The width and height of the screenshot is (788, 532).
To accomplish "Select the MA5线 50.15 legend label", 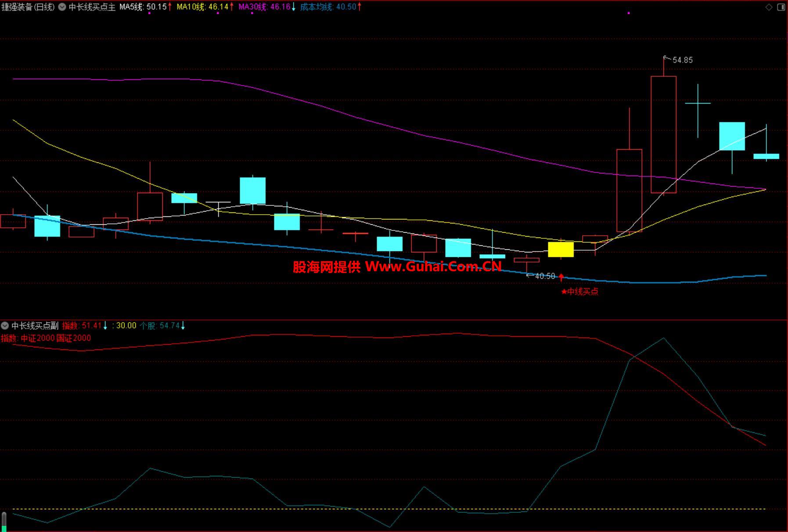I will (143, 7).
